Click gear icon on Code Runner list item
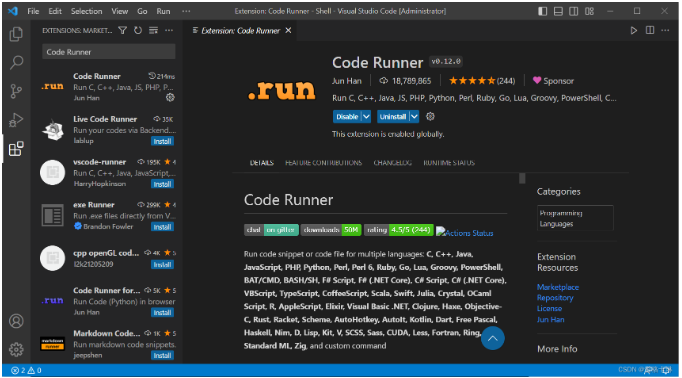 [x=170, y=97]
